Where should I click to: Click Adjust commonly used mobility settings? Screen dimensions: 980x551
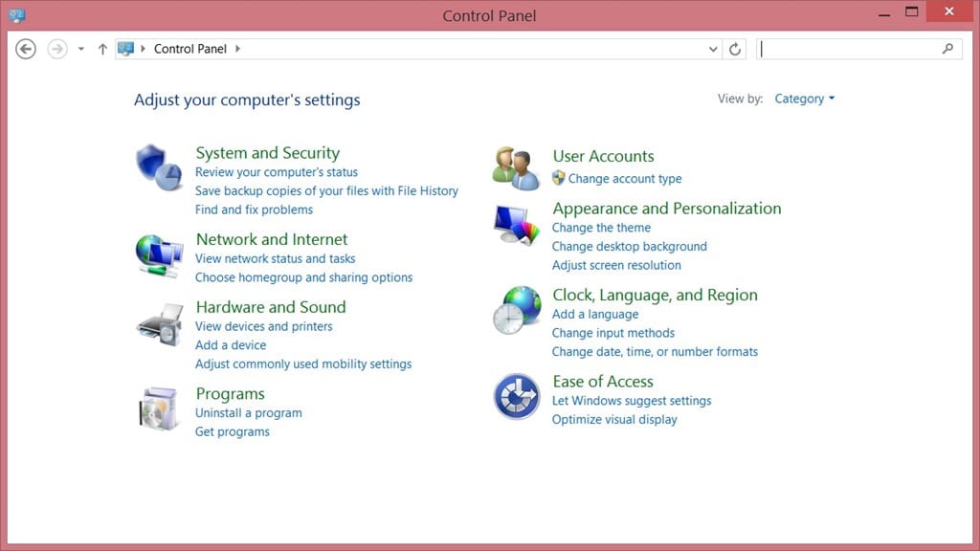pyautogui.click(x=303, y=364)
